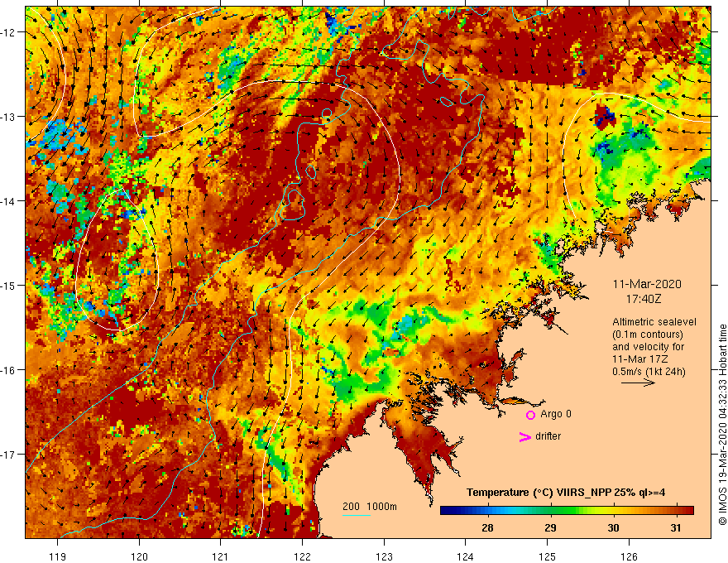The height and width of the screenshot is (563, 728).
Task: Click the 0.5m/s velocity scale arrow
Action: [638, 383]
